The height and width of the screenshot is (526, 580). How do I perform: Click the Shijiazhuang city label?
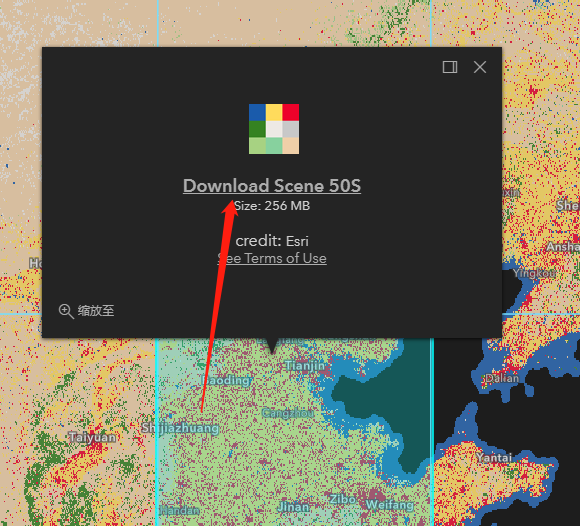tap(180, 428)
